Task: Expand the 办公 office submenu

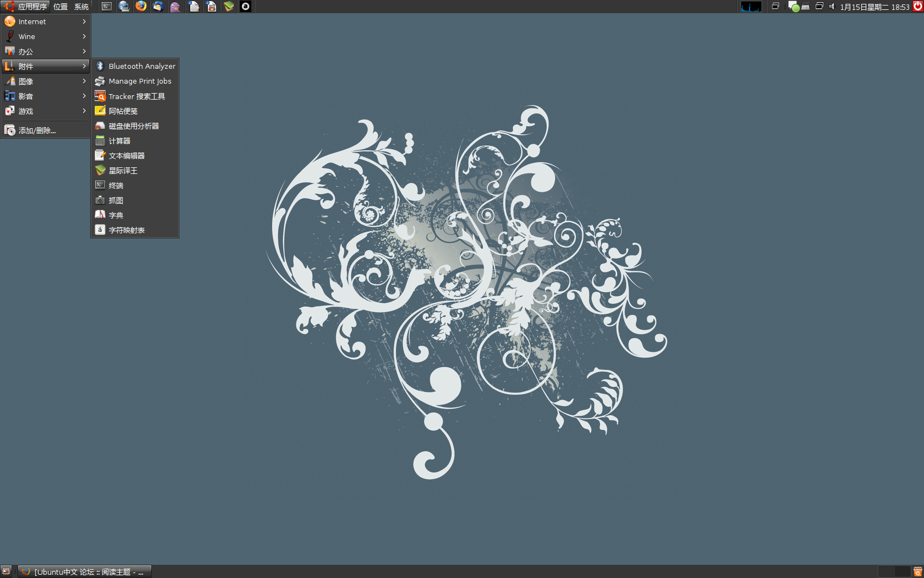Action: tap(46, 51)
